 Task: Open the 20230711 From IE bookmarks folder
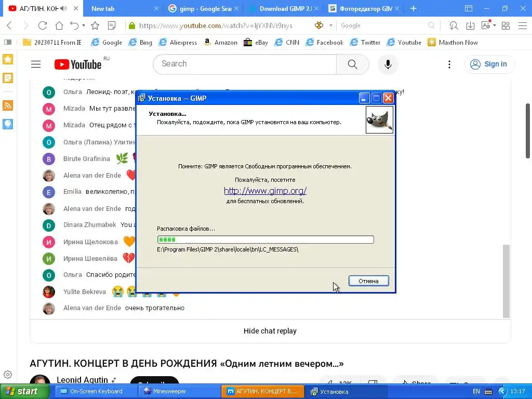(52, 43)
